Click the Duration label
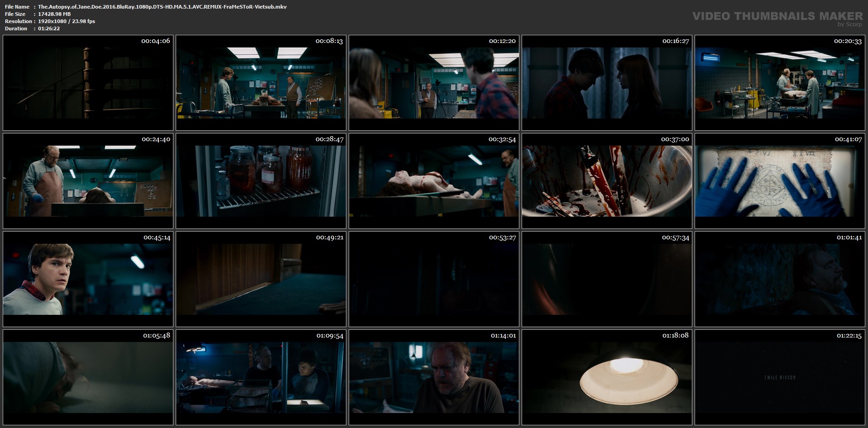This screenshot has height=428, width=868. pyautogui.click(x=16, y=29)
